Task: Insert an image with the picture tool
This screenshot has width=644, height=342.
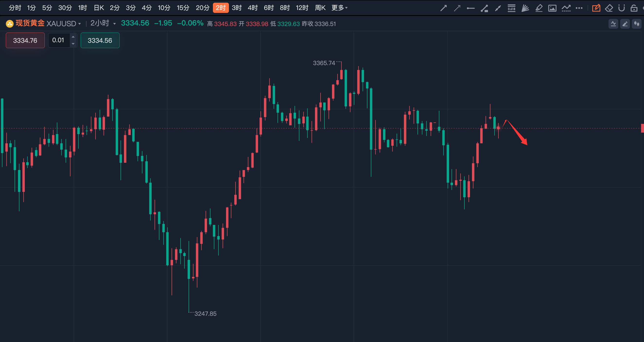Action: tap(552, 8)
